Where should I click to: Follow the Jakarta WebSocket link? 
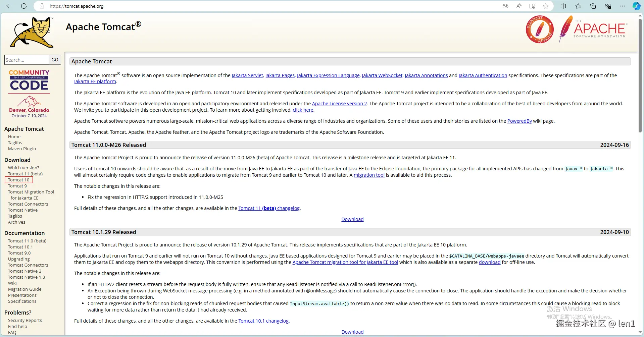click(x=382, y=75)
